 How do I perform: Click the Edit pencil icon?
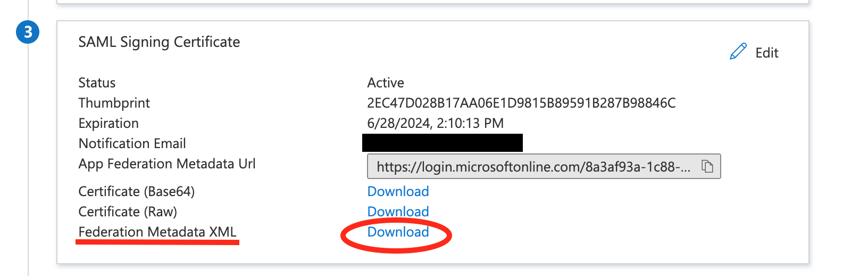click(x=738, y=52)
